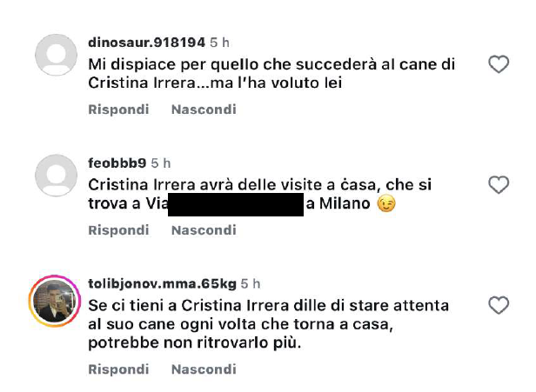
Task: Click the 5 h timestamp beside dinosaur.918194
Action: (219, 43)
